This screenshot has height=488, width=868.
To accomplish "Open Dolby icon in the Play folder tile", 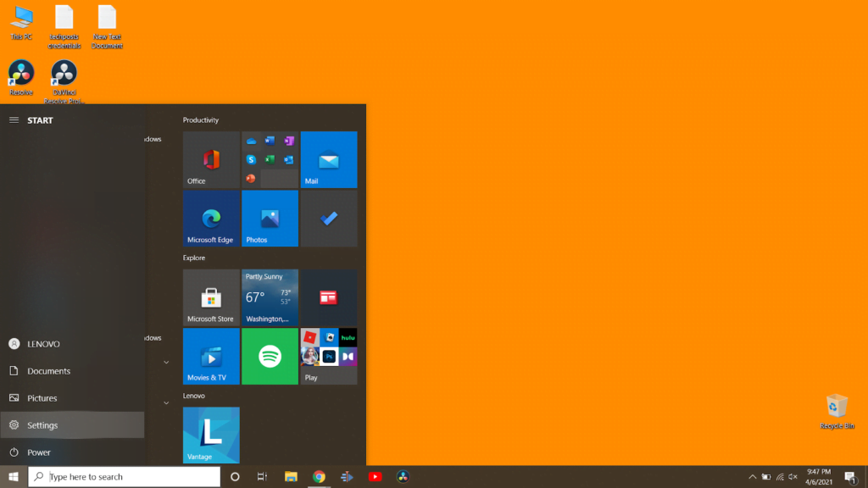I will click(348, 357).
